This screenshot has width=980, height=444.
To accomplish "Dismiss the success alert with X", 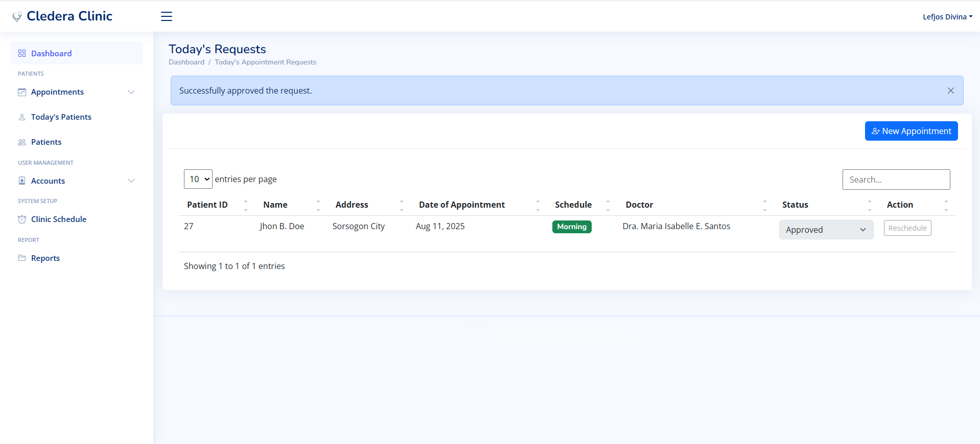I will (x=950, y=91).
